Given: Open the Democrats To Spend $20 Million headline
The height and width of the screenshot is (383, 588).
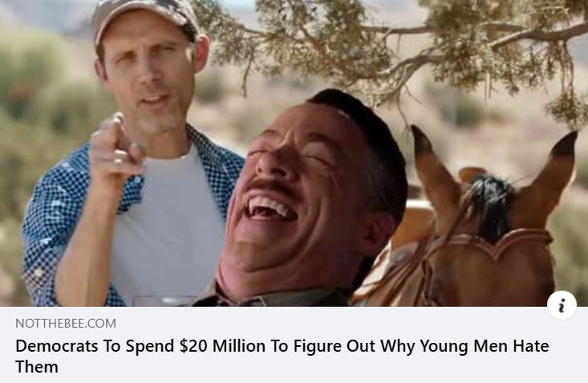Looking at the screenshot, I should (282, 356).
